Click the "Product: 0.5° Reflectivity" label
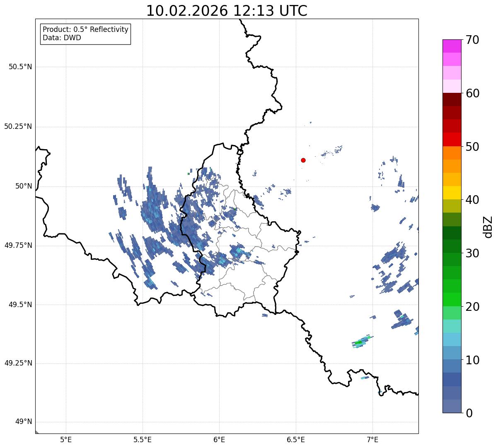The image size is (498, 448). pyautogui.click(x=85, y=30)
